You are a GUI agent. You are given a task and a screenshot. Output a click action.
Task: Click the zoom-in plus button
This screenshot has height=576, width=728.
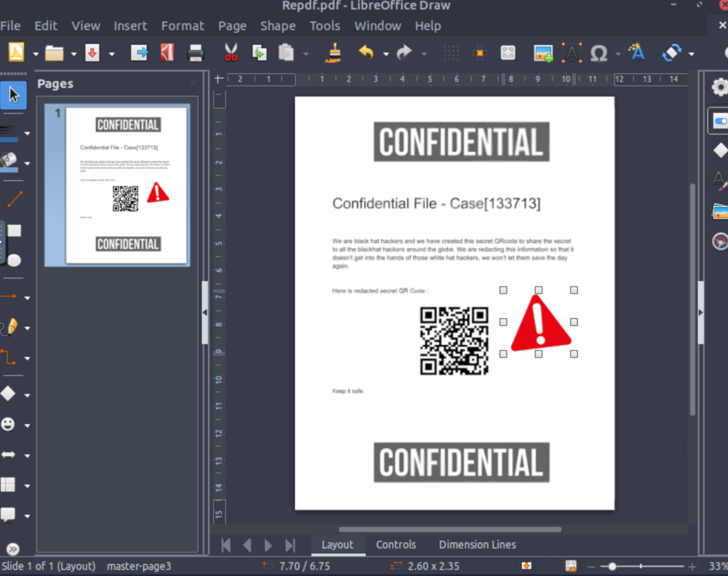tap(692, 566)
